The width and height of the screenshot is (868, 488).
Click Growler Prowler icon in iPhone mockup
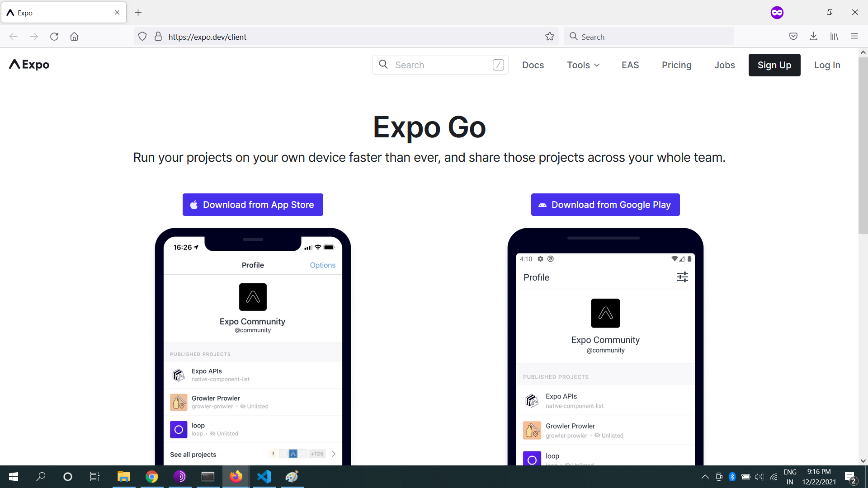click(179, 402)
